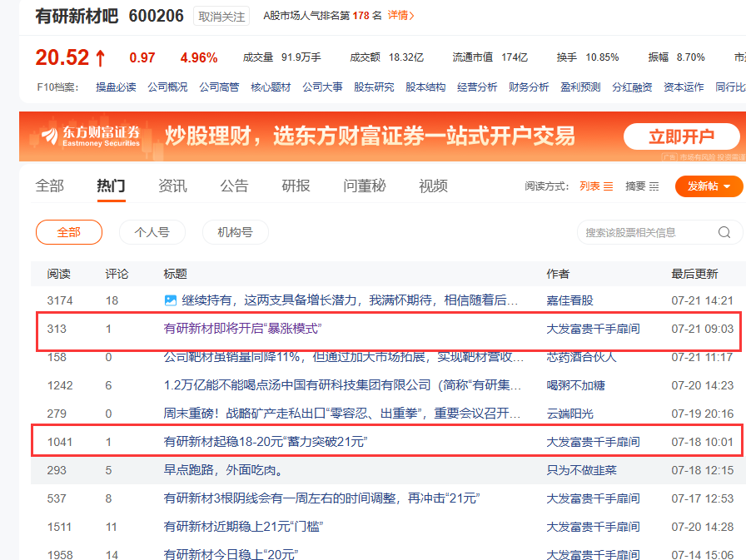
Task: Open author 只为不做韭菜 profile
Action: tap(581, 470)
